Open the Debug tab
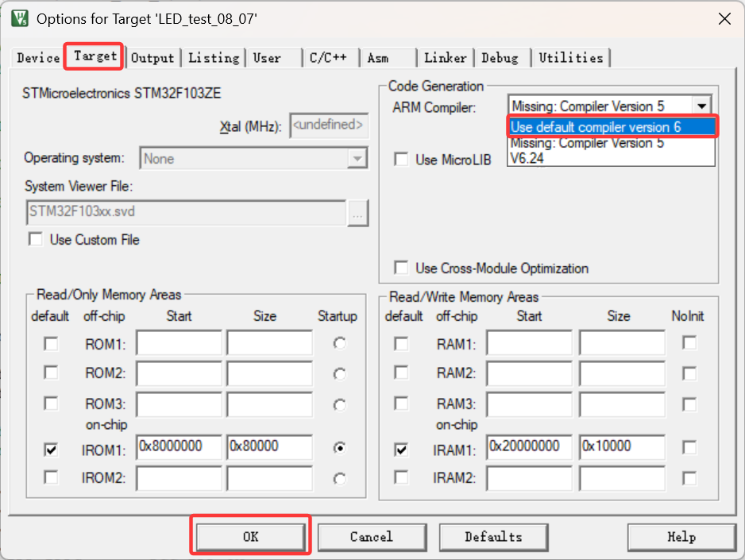The width and height of the screenshot is (745, 560). [502, 58]
